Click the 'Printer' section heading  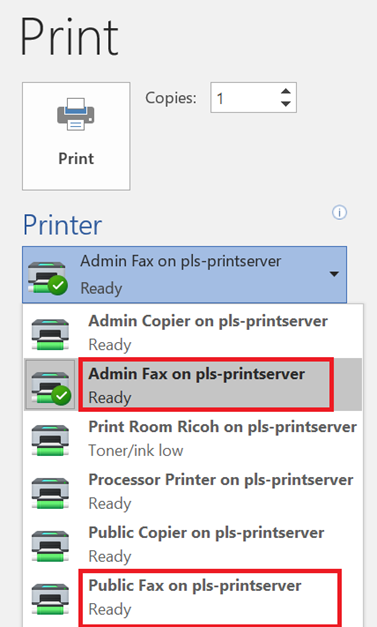pos(62,225)
